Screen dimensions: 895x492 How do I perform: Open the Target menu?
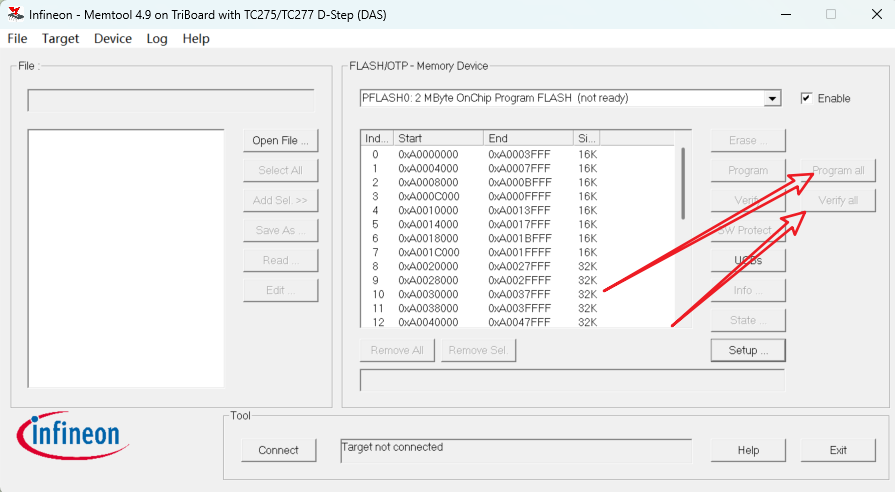[60, 39]
